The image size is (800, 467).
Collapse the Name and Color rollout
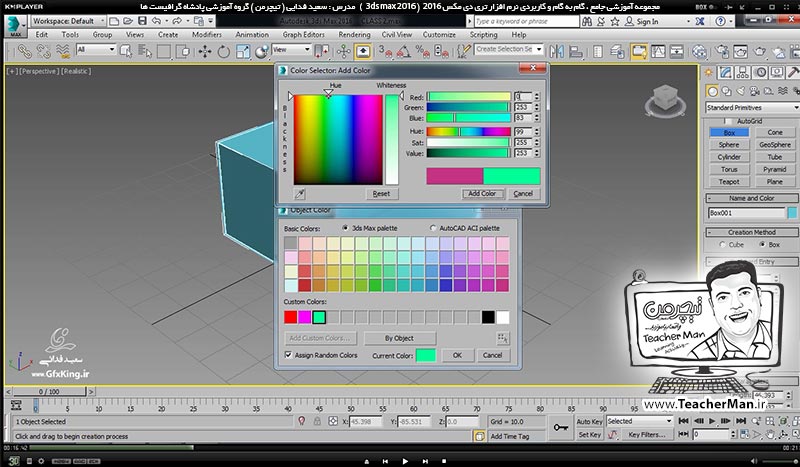point(752,198)
